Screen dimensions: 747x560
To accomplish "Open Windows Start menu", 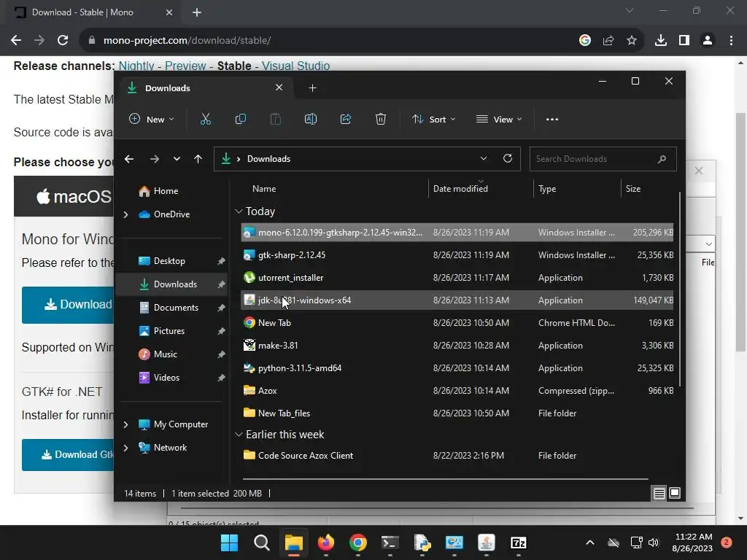I will 229,542.
